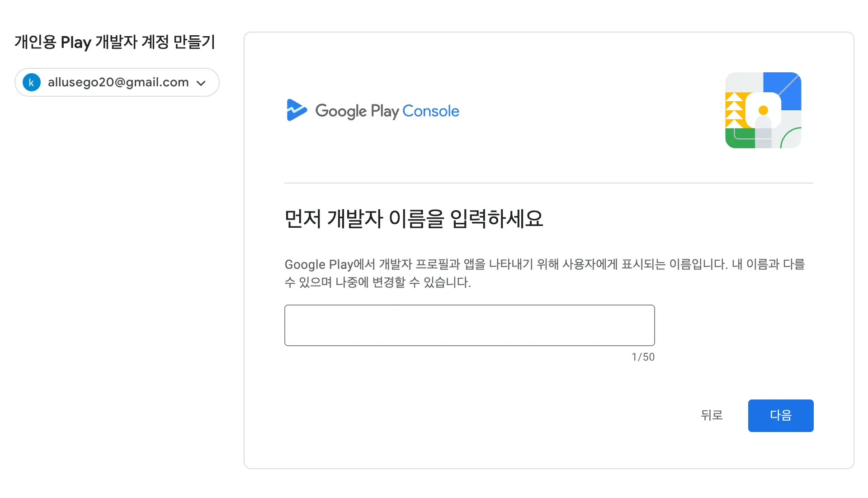Open the allusego20@gmail.com account selector
868x498 pixels.
point(118,83)
